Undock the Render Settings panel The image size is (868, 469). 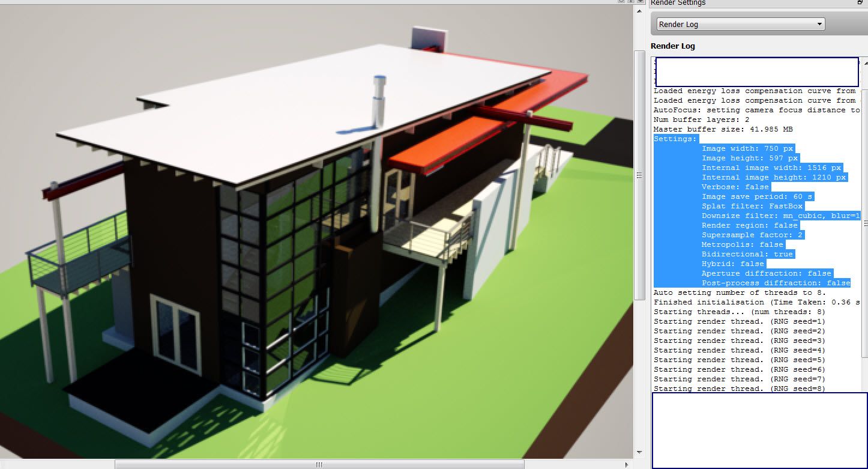click(860, 3)
